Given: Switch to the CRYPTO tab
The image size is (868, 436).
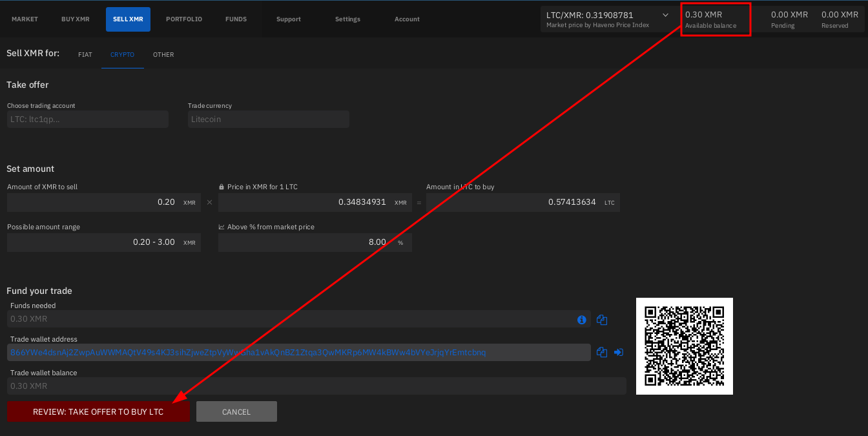Looking at the screenshot, I should 123,55.
